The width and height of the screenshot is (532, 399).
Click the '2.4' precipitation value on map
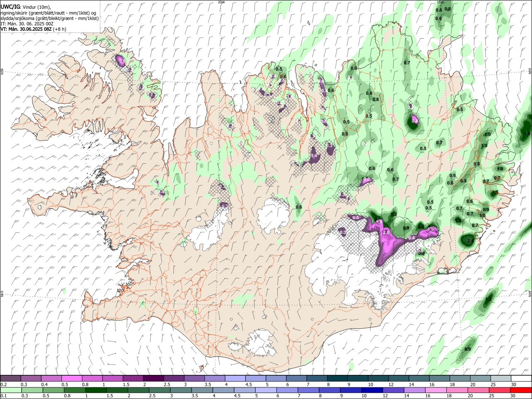point(470,241)
